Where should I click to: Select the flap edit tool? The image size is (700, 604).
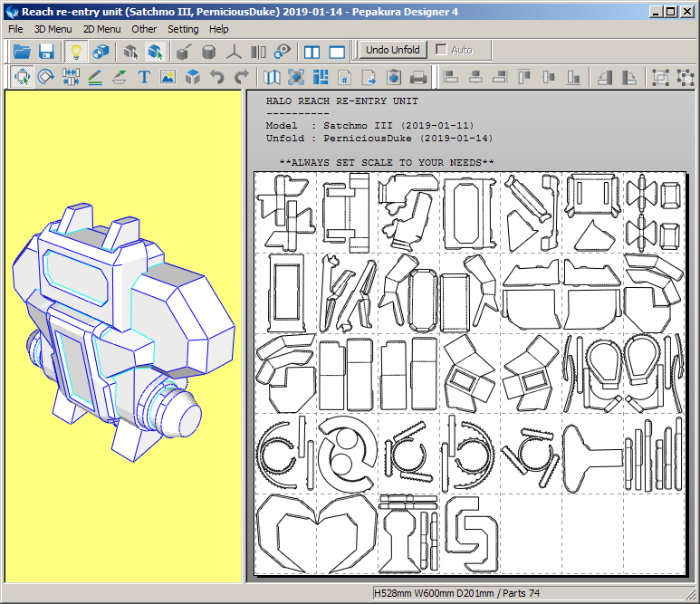click(x=120, y=77)
